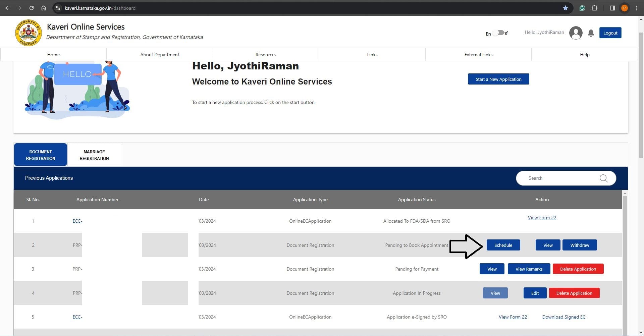Viewport: 644px width, 336px height.
Task: Open the user profile avatar icon
Action: tap(576, 33)
